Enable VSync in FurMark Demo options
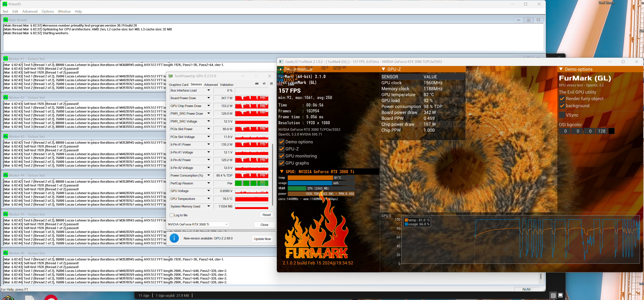644x300 pixels. coord(562,115)
